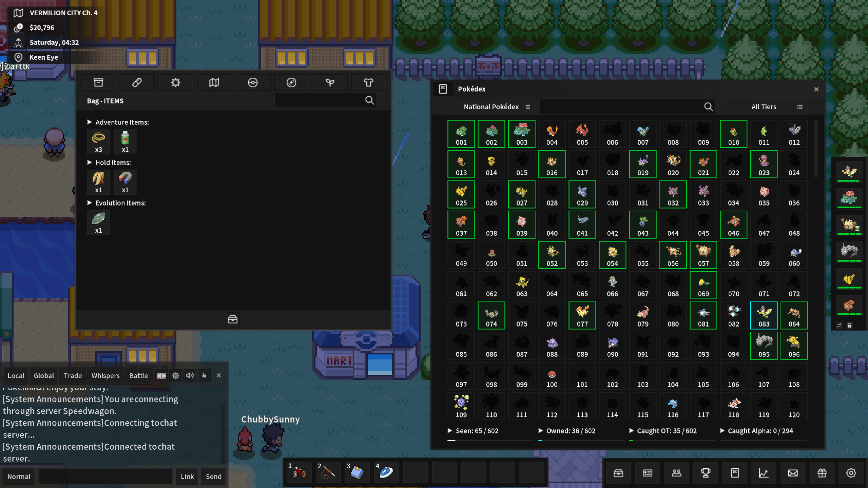
Task: Select first party Pokémon in side panel
Action: [x=849, y=172]
